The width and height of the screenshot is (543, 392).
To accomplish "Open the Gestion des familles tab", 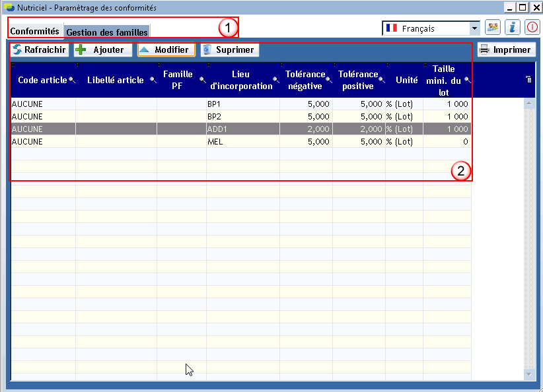I will click(x=107, y=32).
